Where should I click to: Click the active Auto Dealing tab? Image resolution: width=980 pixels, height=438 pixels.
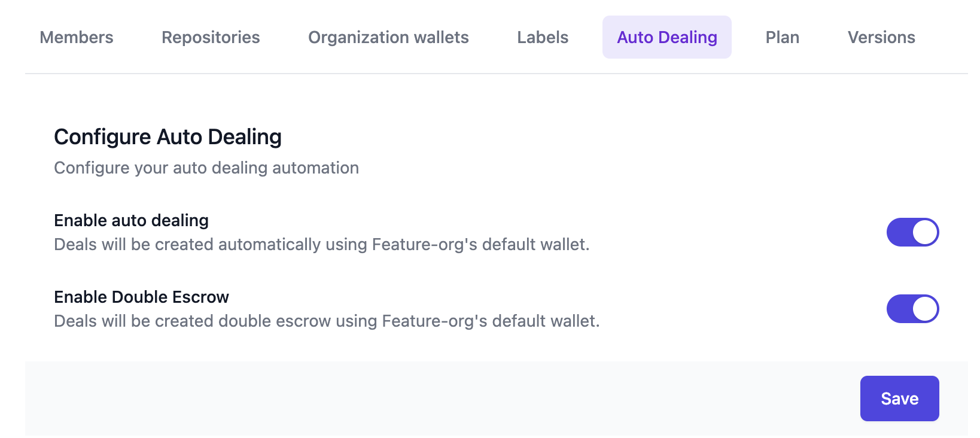666,37
